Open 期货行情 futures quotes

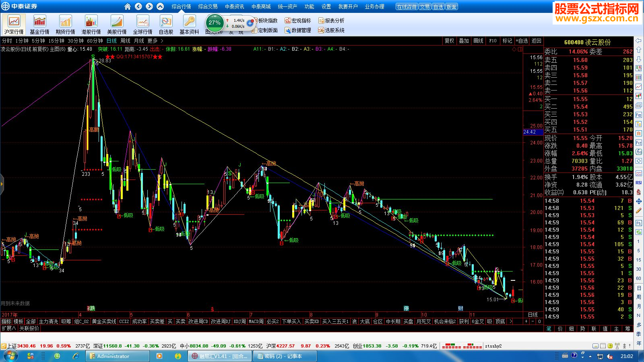[65, 25]
